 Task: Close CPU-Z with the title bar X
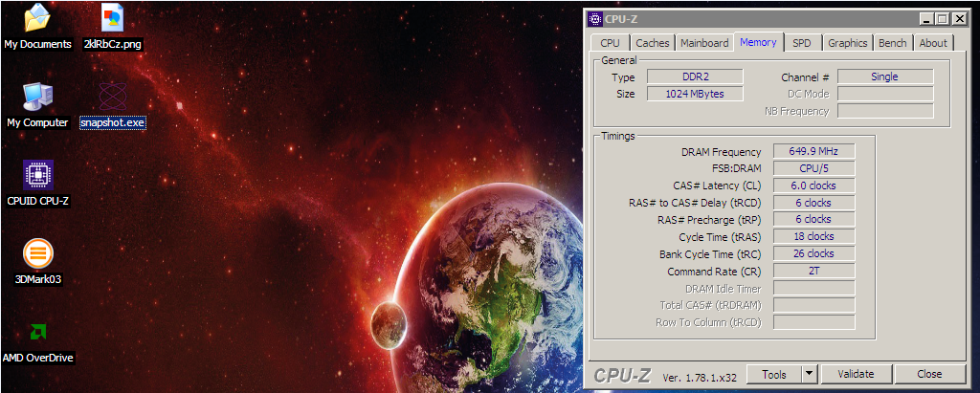click(x=959, y=19)
